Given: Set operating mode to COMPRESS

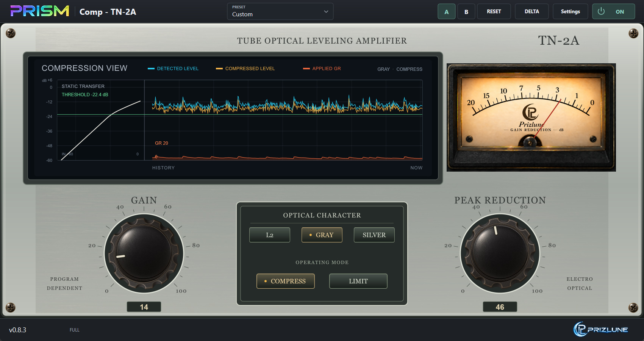Looking at the screenshot, I should click(x=286, y=281).
